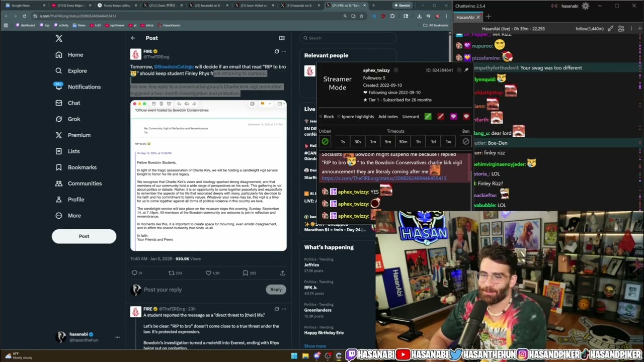The image size is (644, 362).
Task: Click the Usercard button
Action: point(411,117)
